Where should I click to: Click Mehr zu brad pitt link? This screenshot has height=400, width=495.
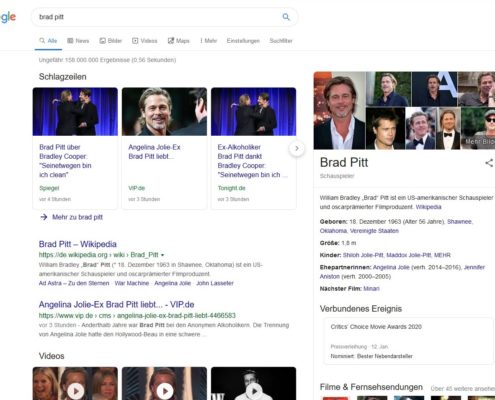point(77,217)
